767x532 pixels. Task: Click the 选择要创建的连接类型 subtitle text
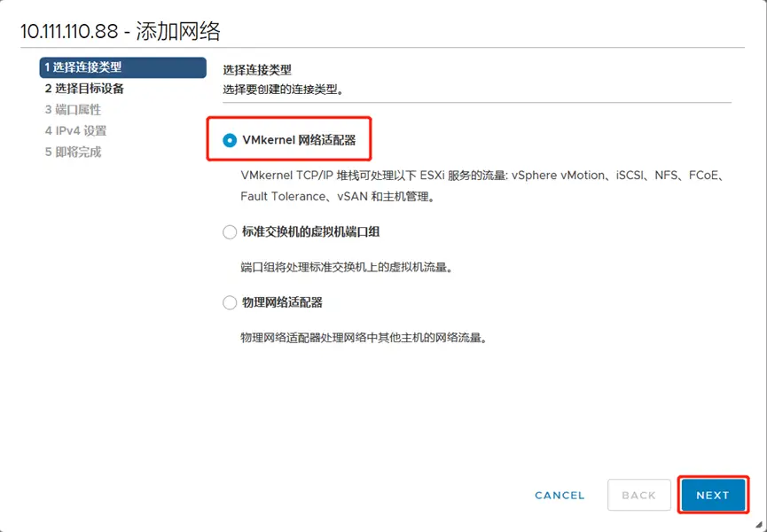(283, 90)
